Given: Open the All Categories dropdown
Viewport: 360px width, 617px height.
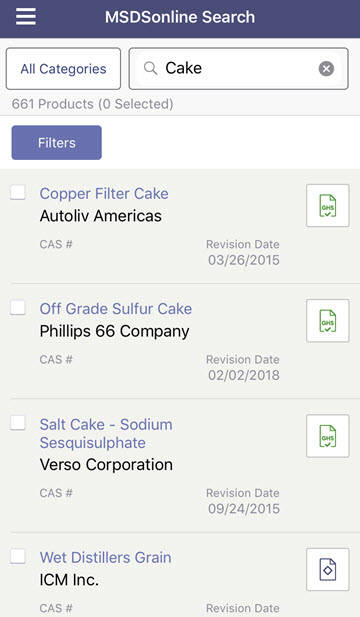Looking at the screenshot, I should (63, 69).
